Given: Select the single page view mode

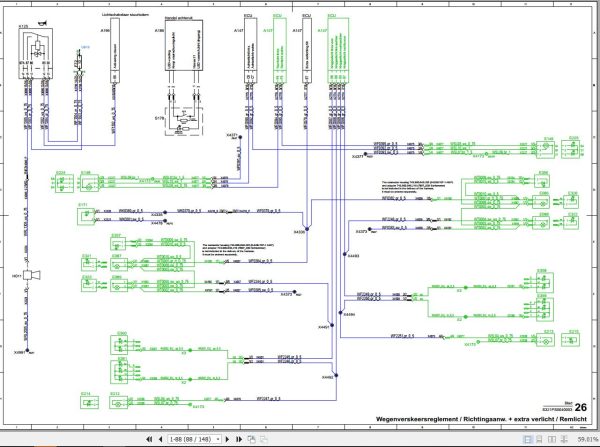Looking at the screenshot, I should (x=527, y=439).
